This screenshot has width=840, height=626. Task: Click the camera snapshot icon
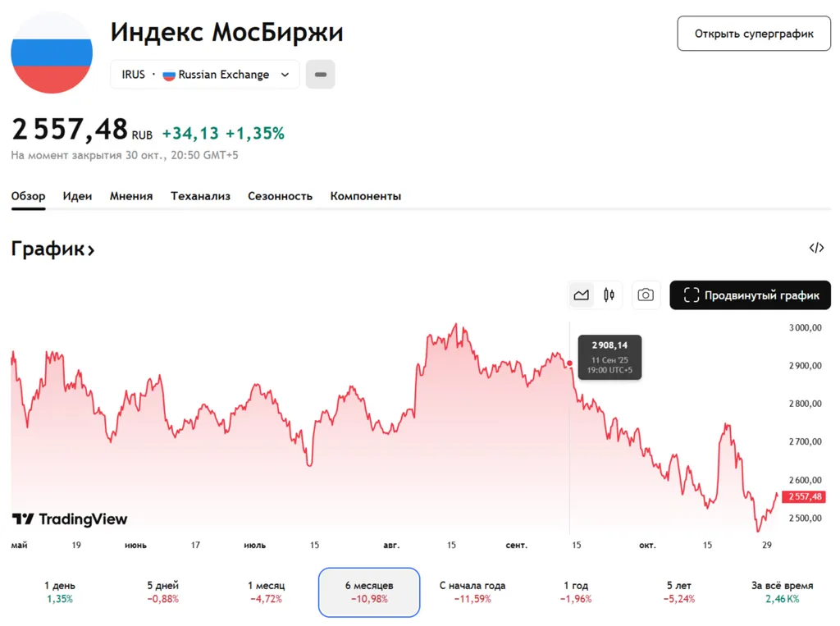(646, 295)
